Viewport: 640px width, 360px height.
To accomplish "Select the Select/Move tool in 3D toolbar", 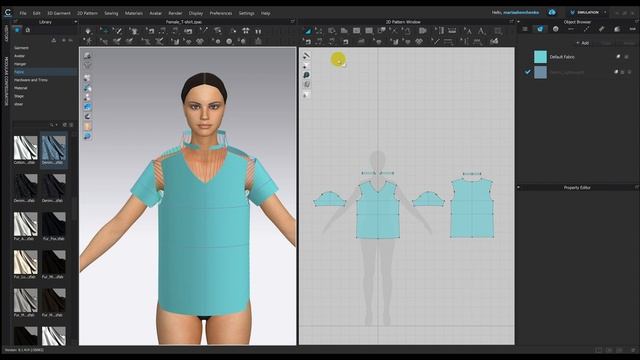I will 105,31.
